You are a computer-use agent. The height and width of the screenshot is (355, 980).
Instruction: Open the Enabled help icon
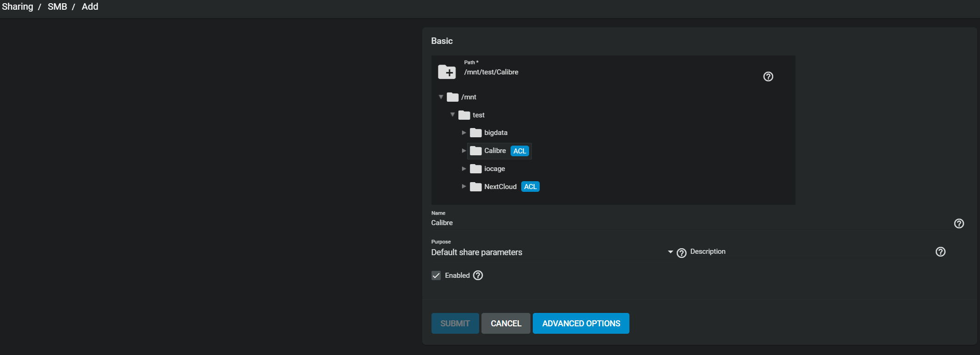478,275
